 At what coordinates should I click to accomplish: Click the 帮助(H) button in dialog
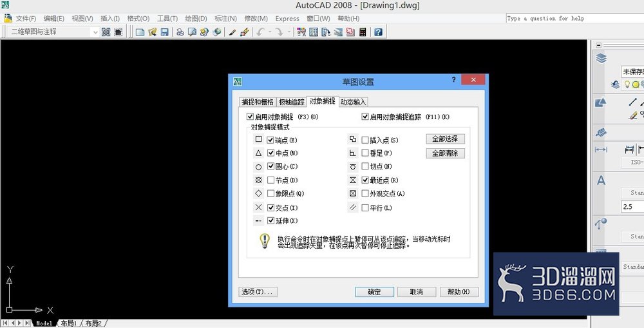click(459, 292)
